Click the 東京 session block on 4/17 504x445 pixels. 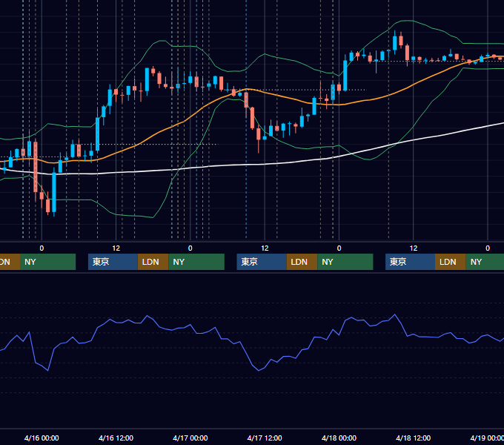pyautogui.click(x=262, y=262)
